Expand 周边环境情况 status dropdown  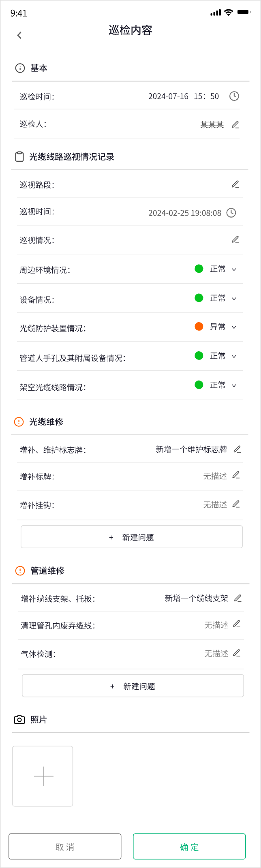point(234,269)
